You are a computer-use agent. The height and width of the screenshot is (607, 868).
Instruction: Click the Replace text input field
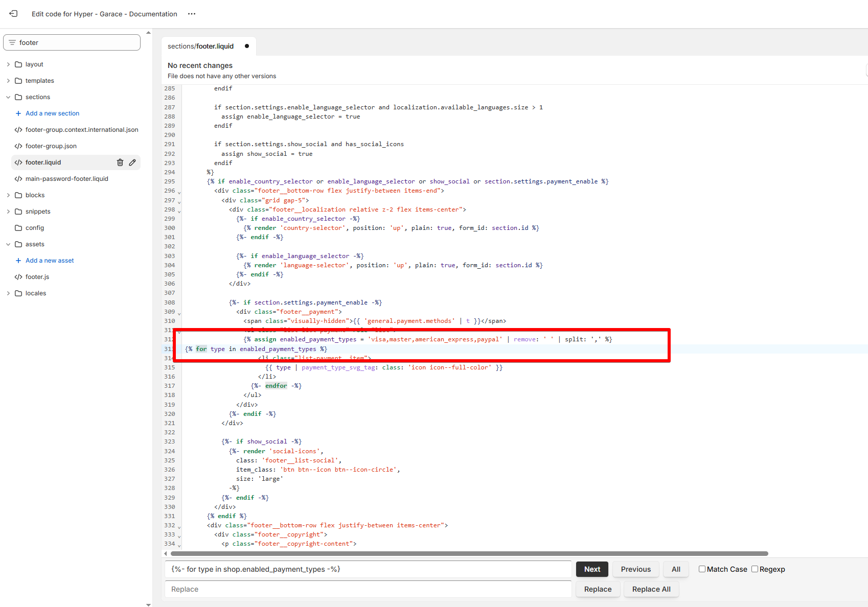[368, 589]
